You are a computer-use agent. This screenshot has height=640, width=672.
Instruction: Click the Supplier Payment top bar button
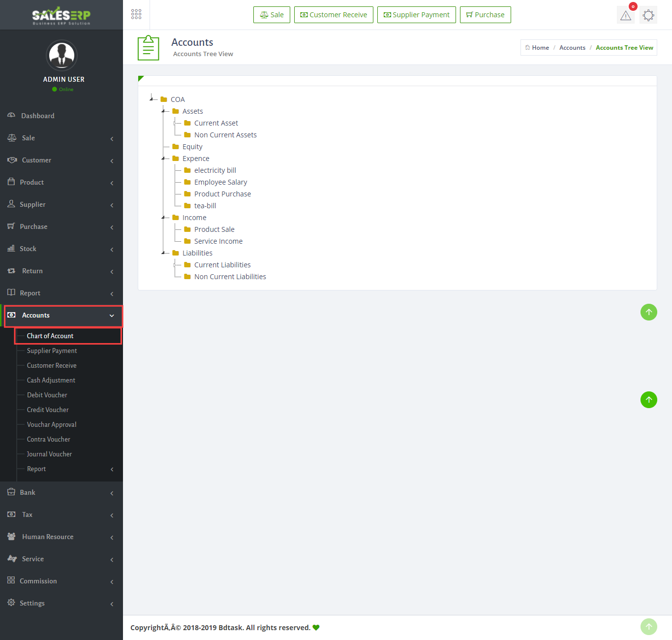click(x=416, y=15)
